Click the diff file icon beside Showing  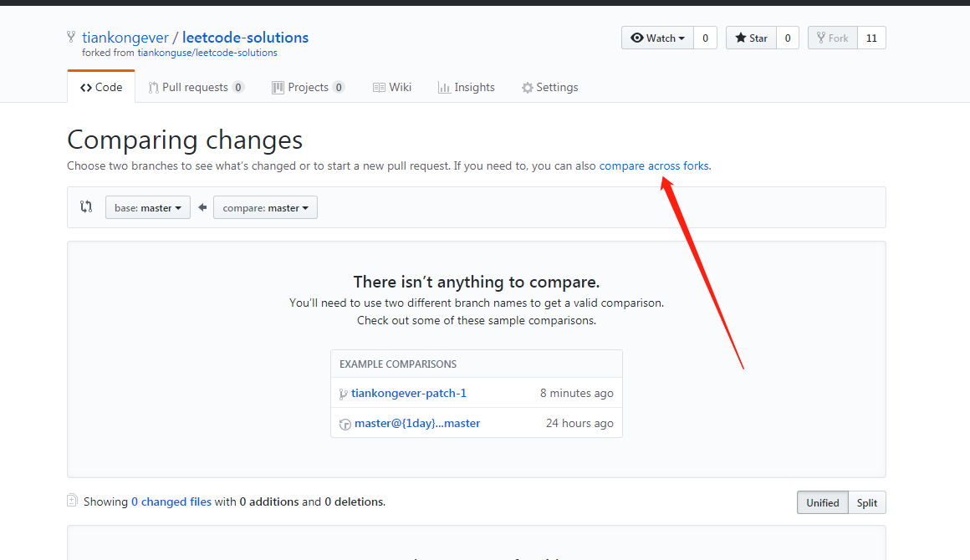tap(73, 501)
